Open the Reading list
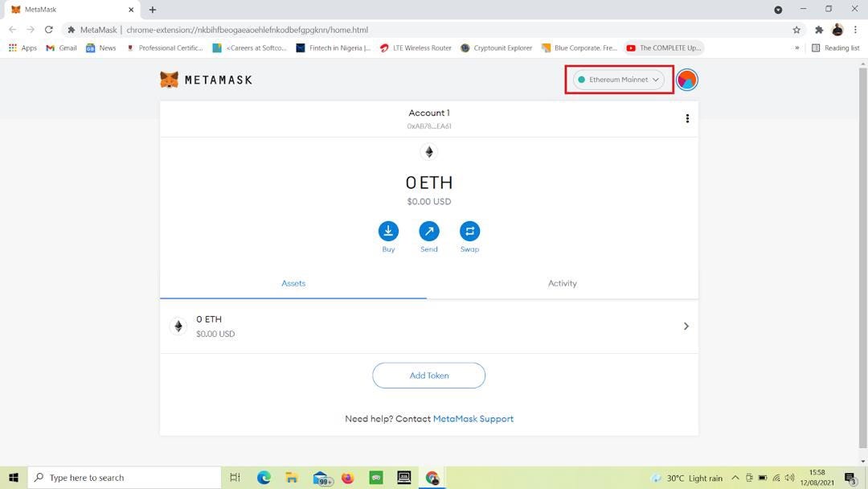The width and height of the screenshot is (868, 489). tap(835, 48)
